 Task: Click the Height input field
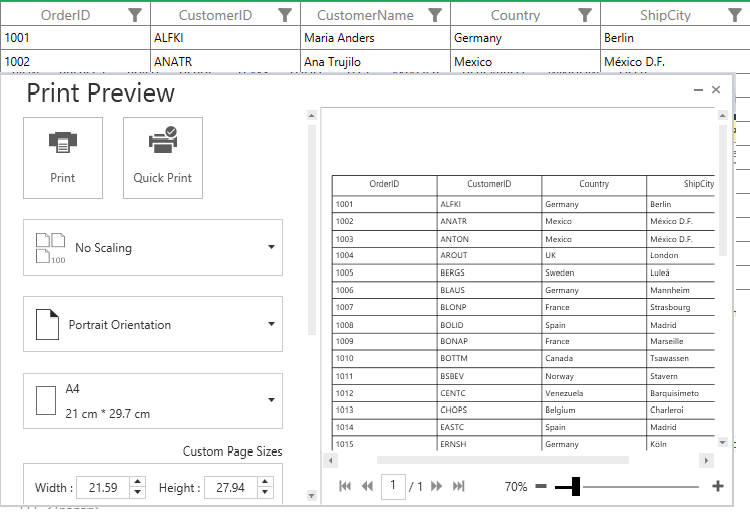coord(231,488)
